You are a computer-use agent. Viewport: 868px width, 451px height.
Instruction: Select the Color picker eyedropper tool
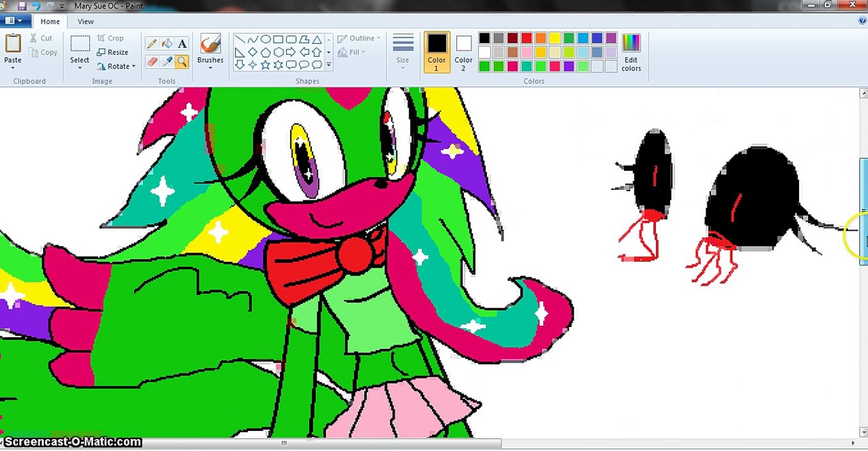coord(166,61)
